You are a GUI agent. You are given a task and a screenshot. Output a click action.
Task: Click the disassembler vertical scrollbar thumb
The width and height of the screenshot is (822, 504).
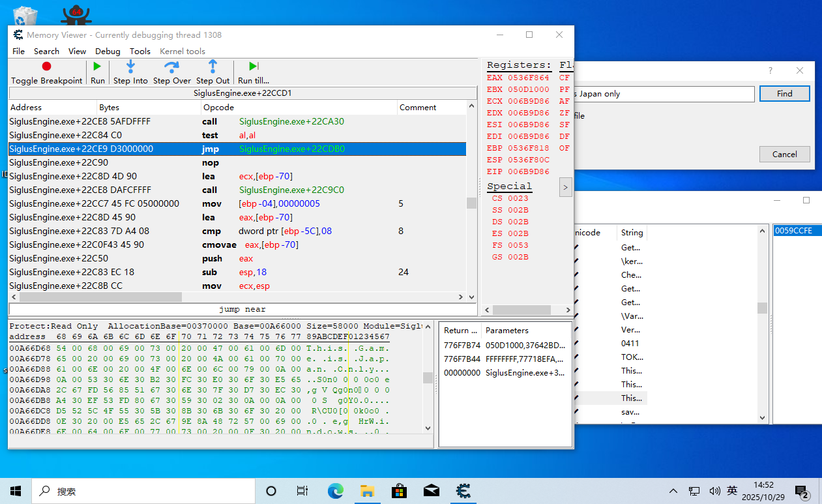point(471,203)
